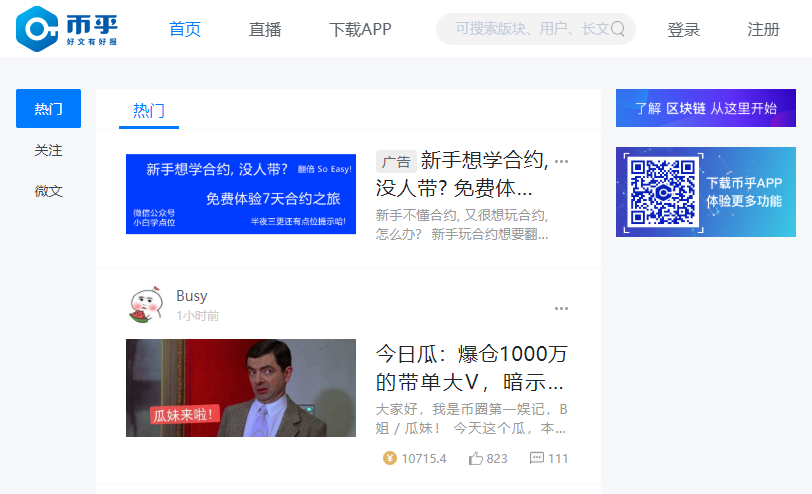Image resolution: width=812 pixels, height=494 pixels.
Task: Open the blue 新手想学合约 ad image
Action: click(241, 194)
